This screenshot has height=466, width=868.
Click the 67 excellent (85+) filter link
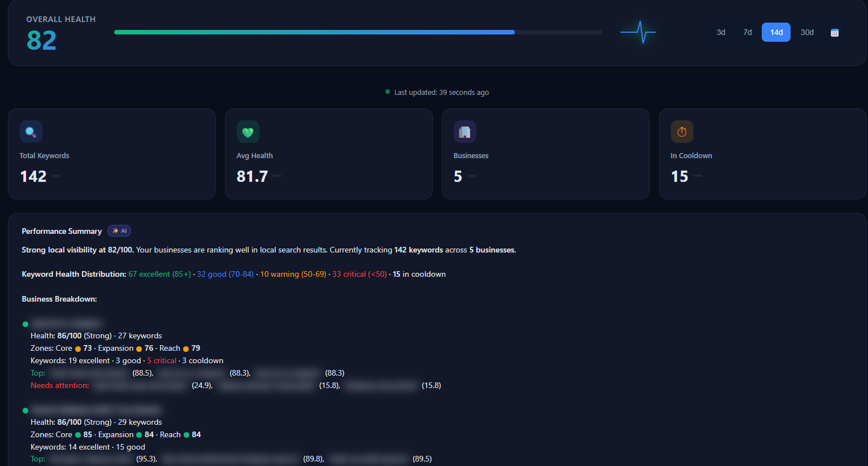[x=160, y=274]
